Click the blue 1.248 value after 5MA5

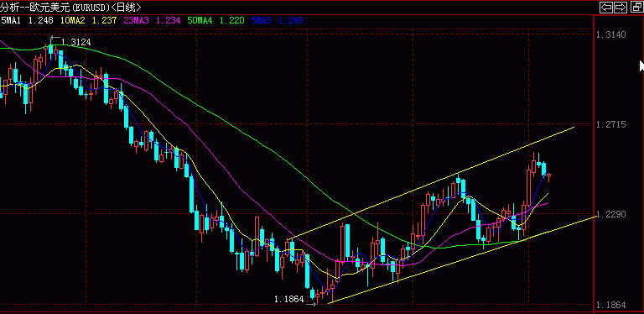coord(291,20)
